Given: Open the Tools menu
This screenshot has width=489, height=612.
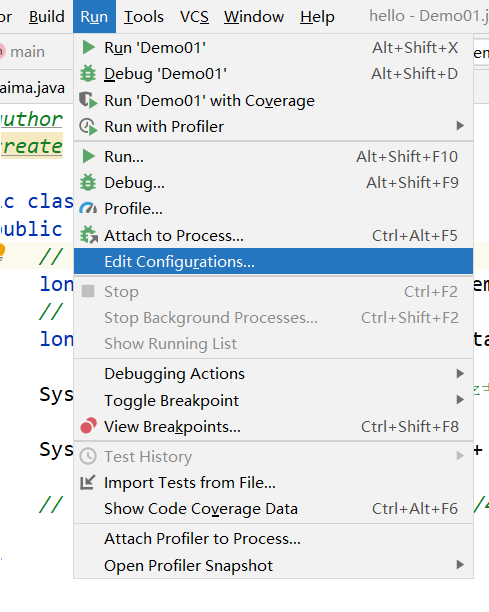Looking at the screenshot, I should pyautogui.click(x=144, y=17).
